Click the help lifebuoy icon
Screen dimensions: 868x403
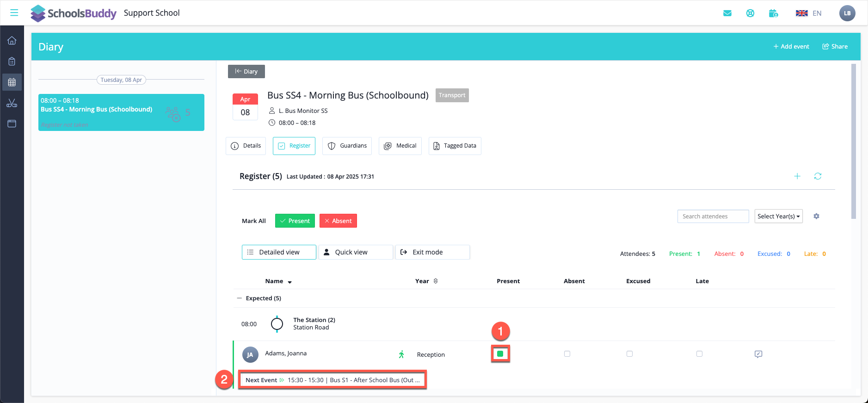pos(750,13)
